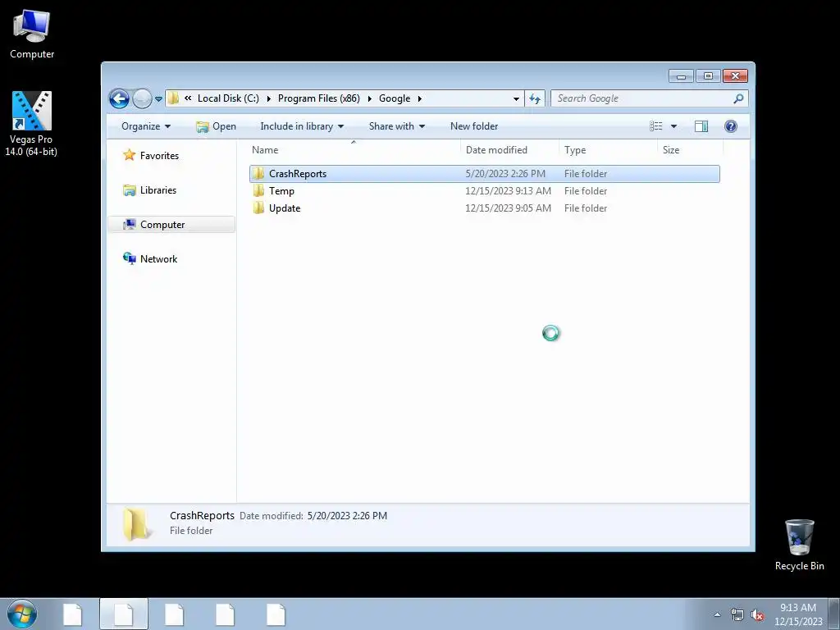Viewport: 840px width, 630px height.
Task: Click Computer desktop icon
Action: tap(32, 34)
